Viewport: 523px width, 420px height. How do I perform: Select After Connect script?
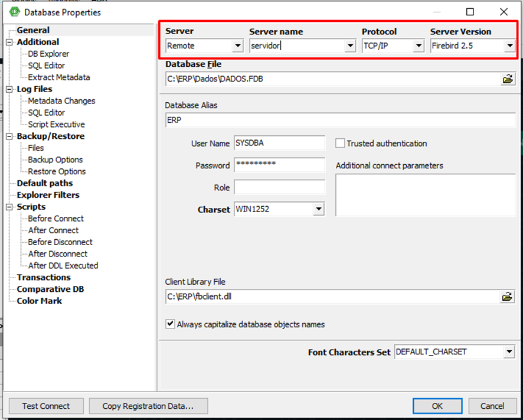pyautogui.click(x=53, y=230)
